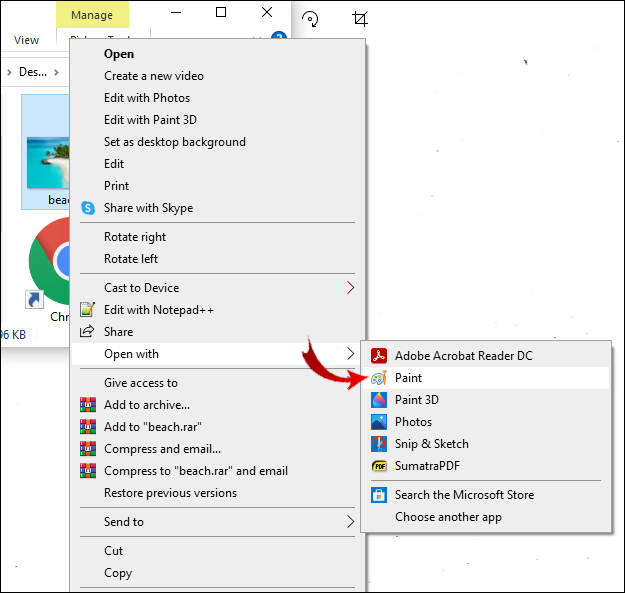
Task: Open the image with Paint 3D
Action: coord(486,400)
